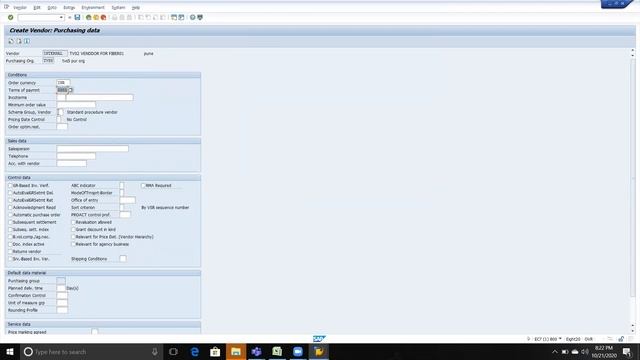The height and width of the screenshot is (360, 640).
Task: Click the vertical scrollbar on right edge
Action: (x=633, y=178)
